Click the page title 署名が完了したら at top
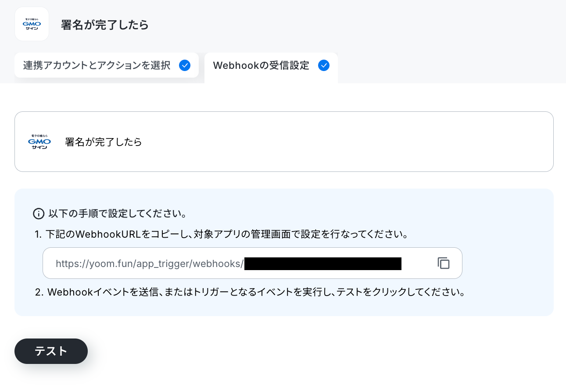This screenshot has height=392, width=566. pyautogui.click(x=105, y=25)
